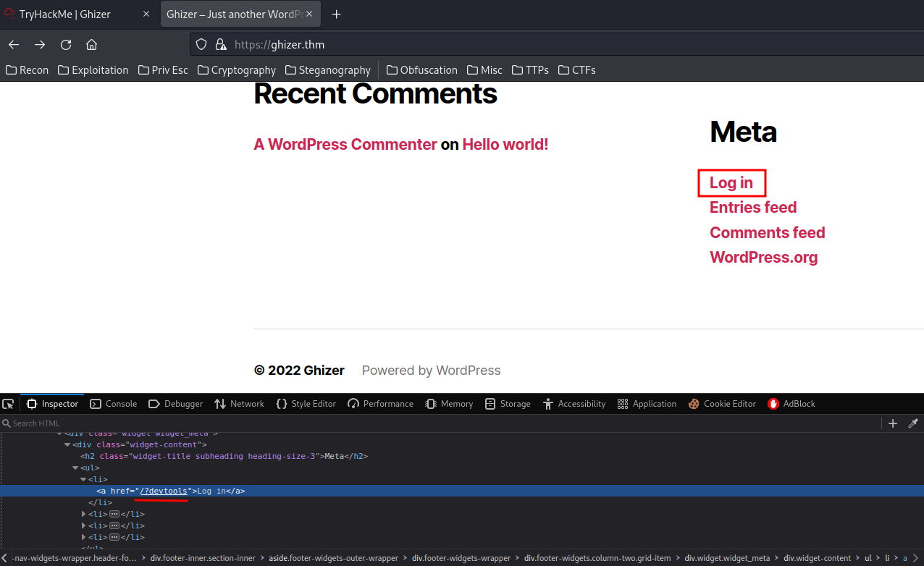Visit the WordPress.org link
Viewport: 924px width, 566px height.
click(764, 258)
